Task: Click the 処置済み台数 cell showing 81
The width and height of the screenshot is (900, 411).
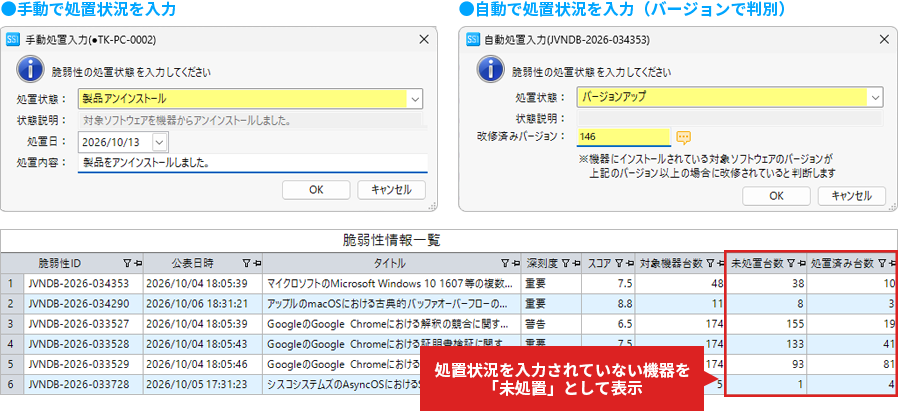Action: [x=851, y=364]
